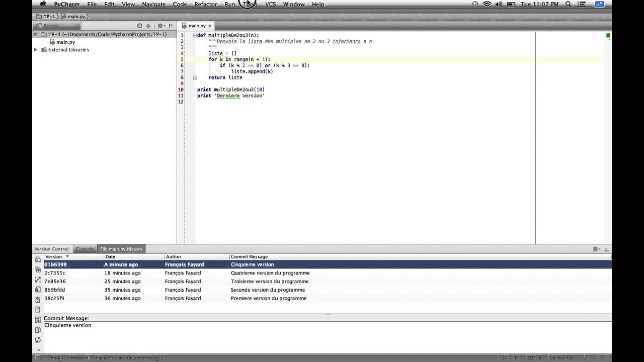Open the View menu
644x362 pixels.
click(128, 4)
